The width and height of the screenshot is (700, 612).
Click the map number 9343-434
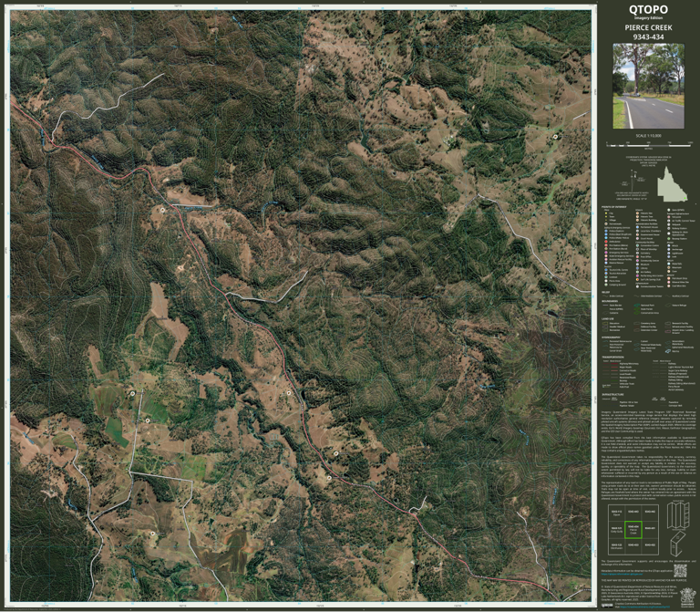point(648,37)
